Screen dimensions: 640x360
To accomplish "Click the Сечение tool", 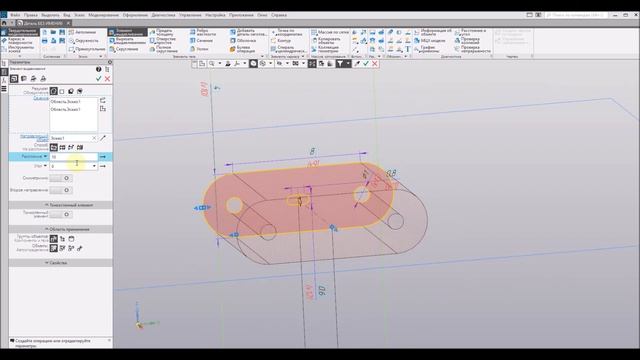I will coord(201,41).
